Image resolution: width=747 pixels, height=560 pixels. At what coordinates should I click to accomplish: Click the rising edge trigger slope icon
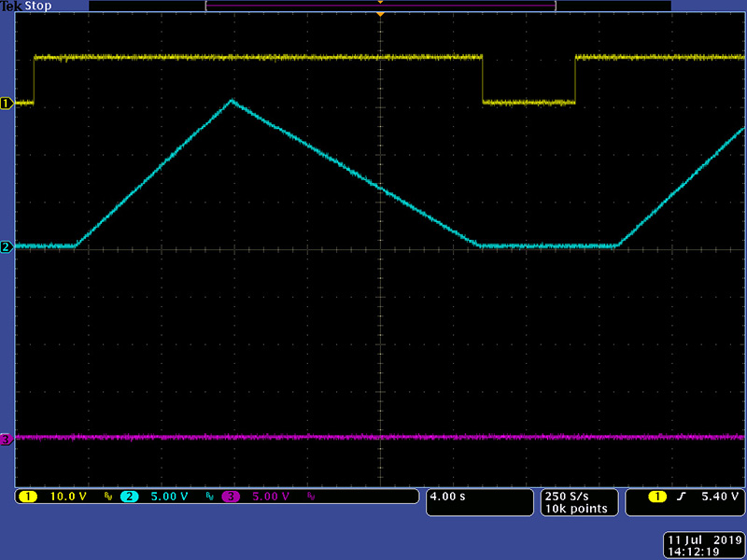682,497
